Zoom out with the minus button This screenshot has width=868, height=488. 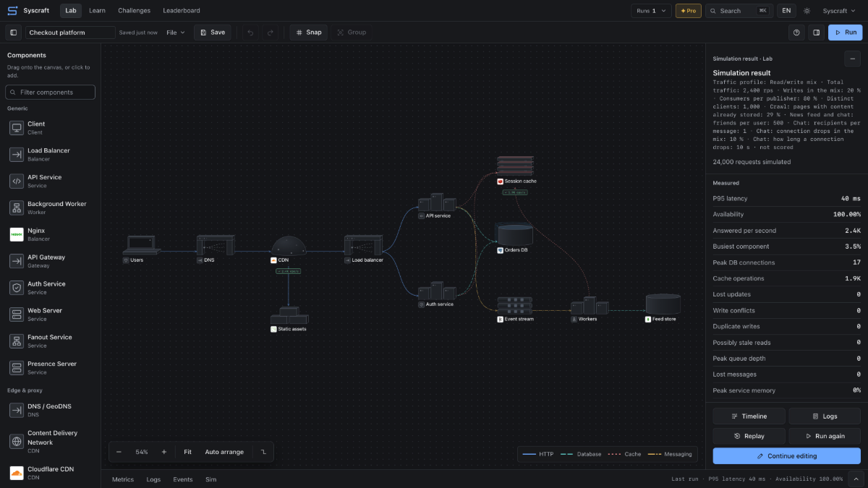point(119,452)
